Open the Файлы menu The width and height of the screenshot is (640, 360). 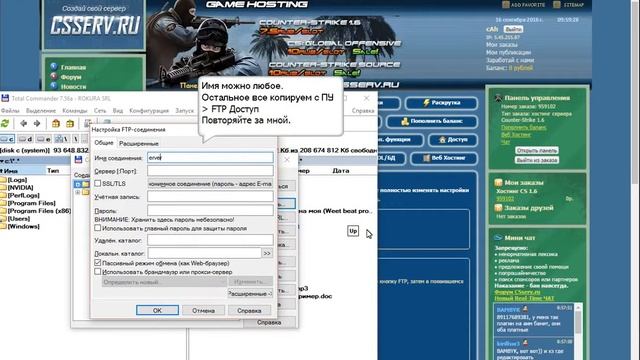[x=10, y=111]
